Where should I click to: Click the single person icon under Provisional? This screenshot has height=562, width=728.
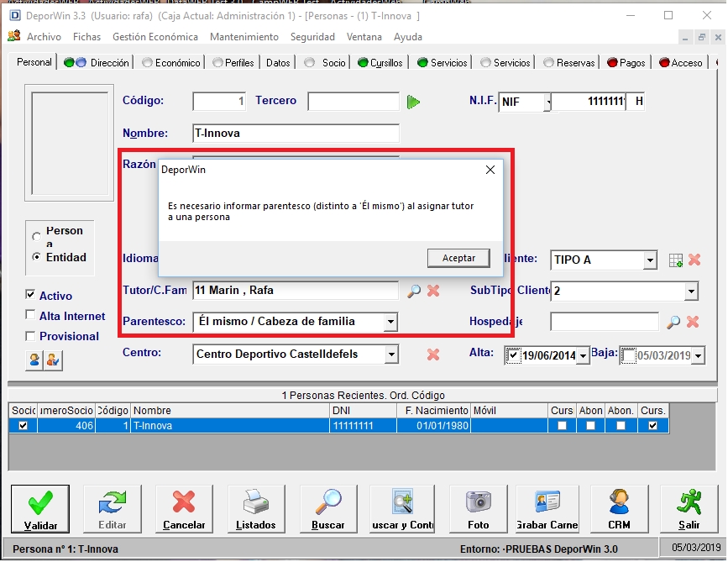point(34,360)
